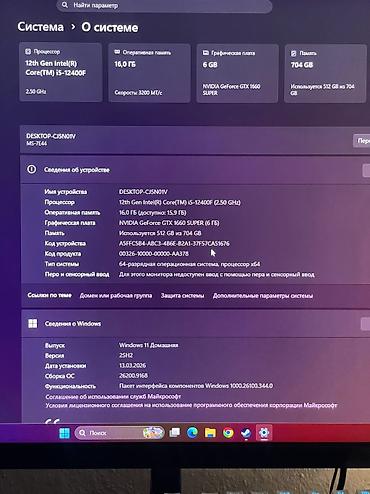
Task: Copy Windows specifications button
Action: click(365, 324)
